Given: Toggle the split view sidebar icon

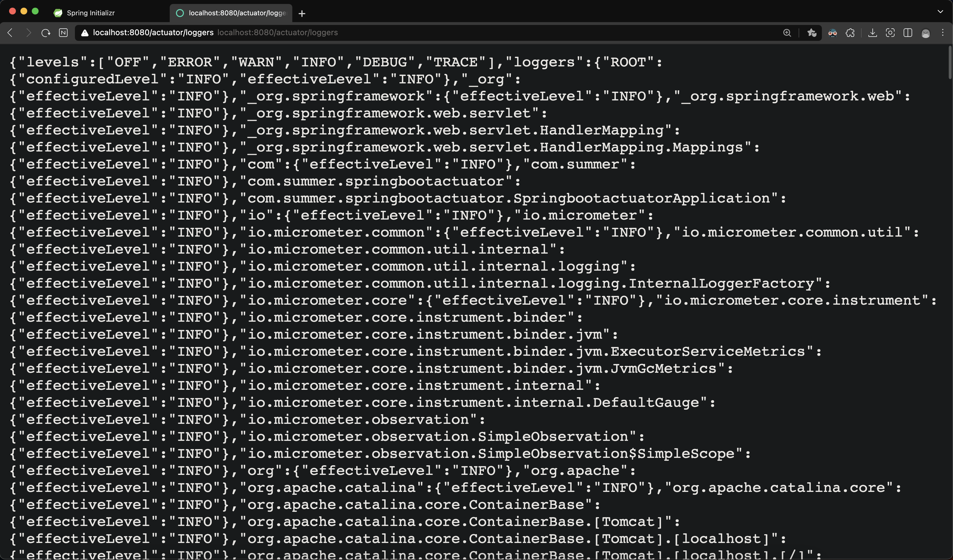Looking at the screenshot, I should (x=908, y=33).
